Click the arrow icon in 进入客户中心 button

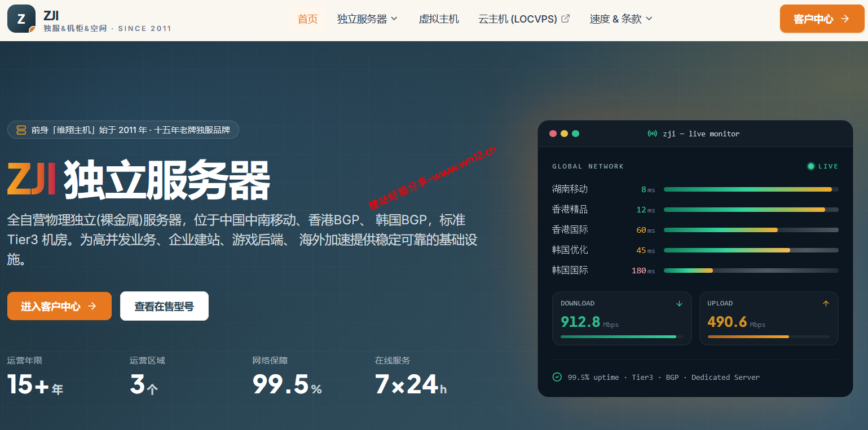tap(92, 306)
